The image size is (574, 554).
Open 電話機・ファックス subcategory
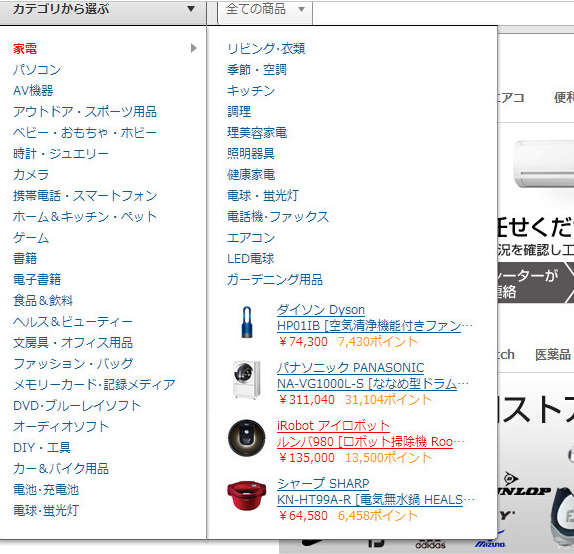pyautogui.click(x=278, y=216)
